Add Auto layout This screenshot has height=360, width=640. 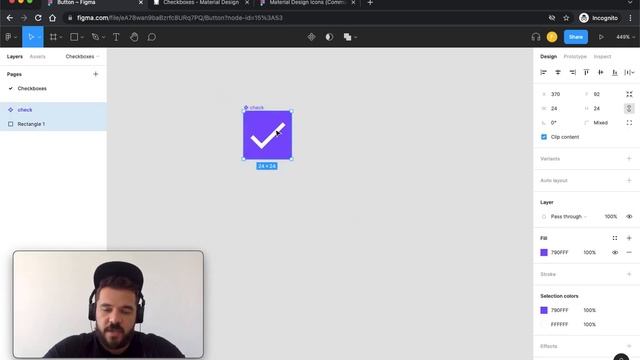pos(629,180)
